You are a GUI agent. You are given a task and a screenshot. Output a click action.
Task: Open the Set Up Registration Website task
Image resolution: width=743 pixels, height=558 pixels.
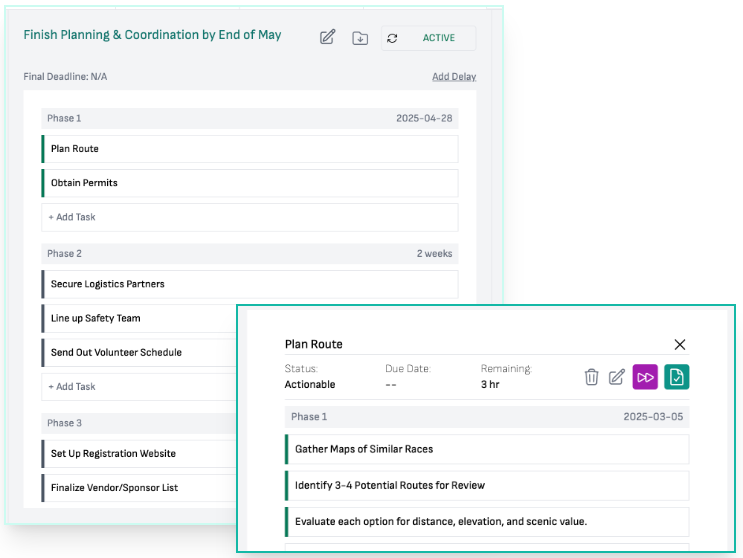click(138, 454)
